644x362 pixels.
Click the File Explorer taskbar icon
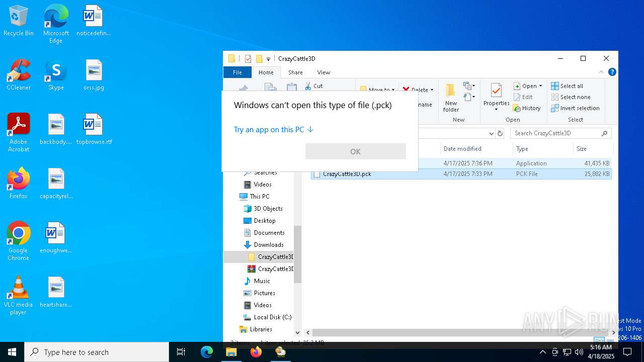231,352
